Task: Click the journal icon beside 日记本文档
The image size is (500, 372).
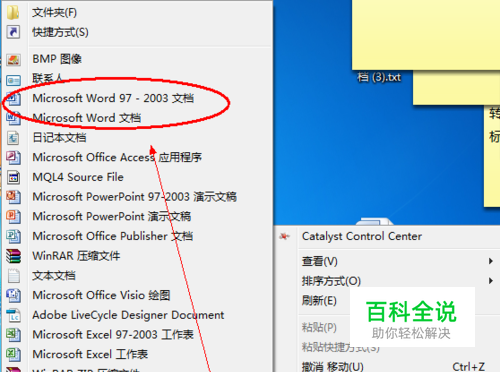Action: tap(13, 138)
